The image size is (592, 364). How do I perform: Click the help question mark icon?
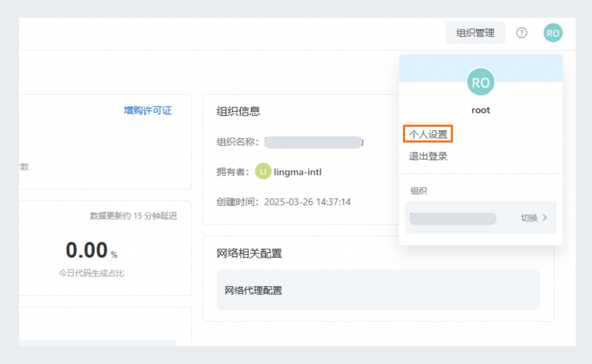tap(521, 33)
